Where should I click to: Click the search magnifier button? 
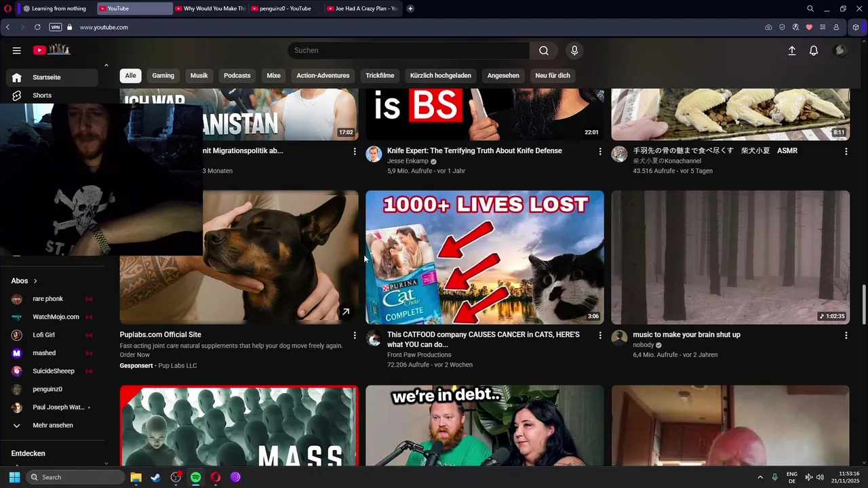pyautogui.click(x=544, y=50)
